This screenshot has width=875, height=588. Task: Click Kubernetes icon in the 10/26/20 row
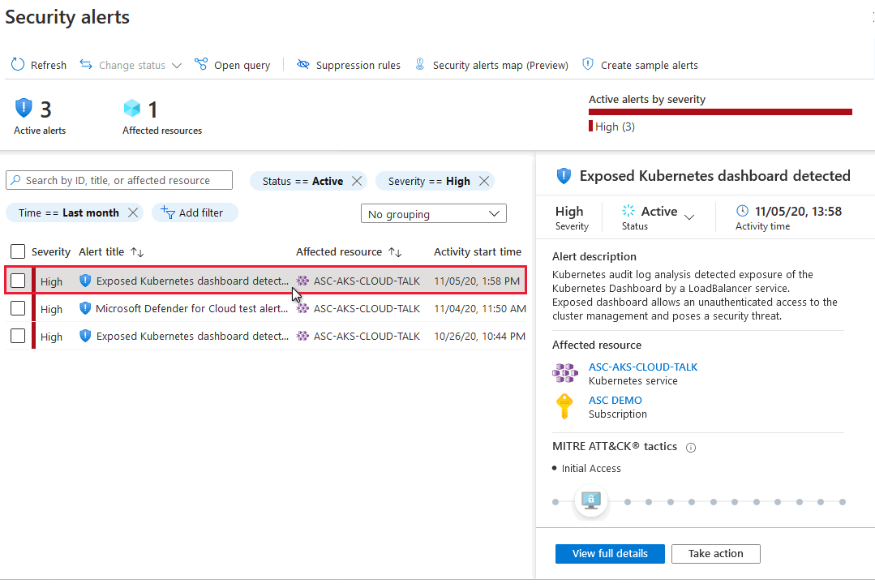click(x=302, y=336)
